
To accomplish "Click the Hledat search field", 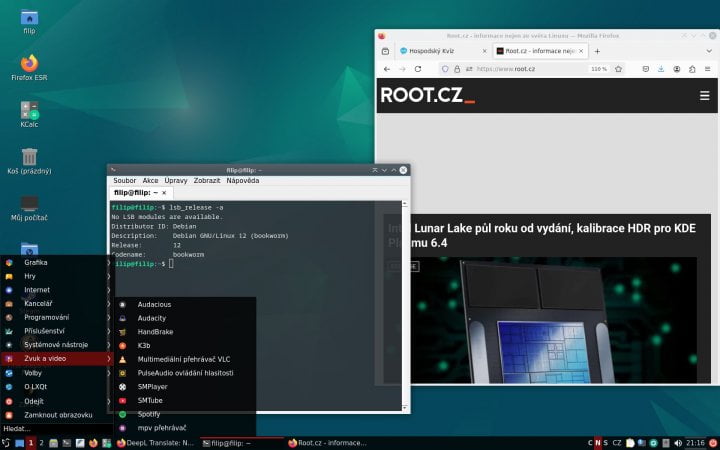I will tap(56, 429).
